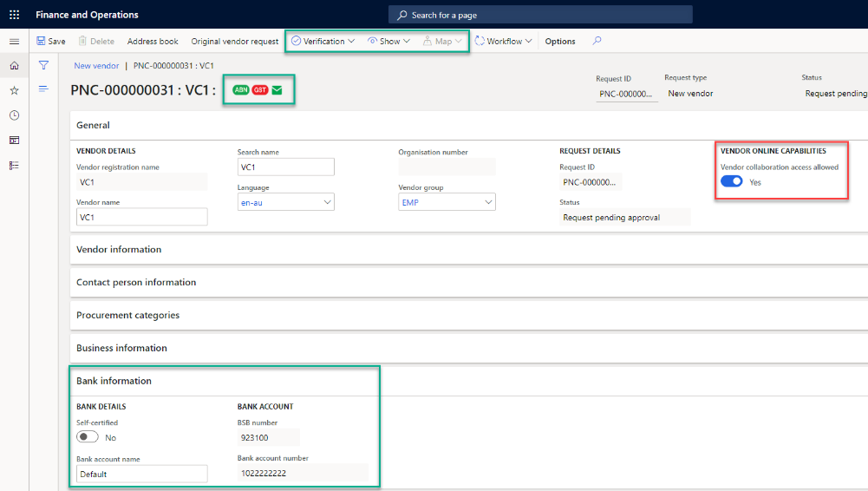
Task: Click the toolbar search magnifier icon
Action: [x=597, y=41]
